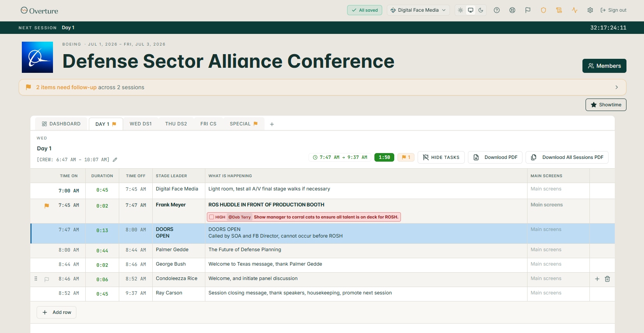Switch to THU DS2 tab
Viewport: 644px width, 333px height.
tap(176, 124)
